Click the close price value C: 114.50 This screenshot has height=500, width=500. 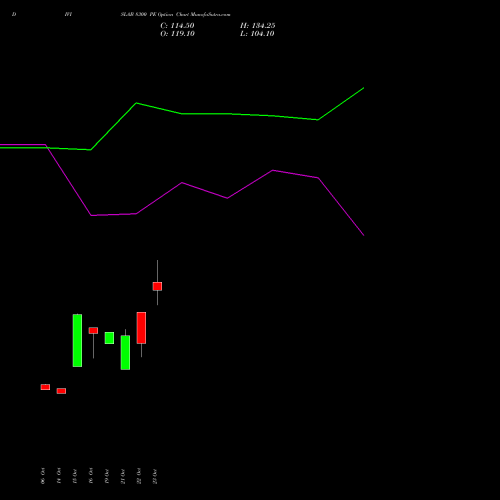pos(177,26)
